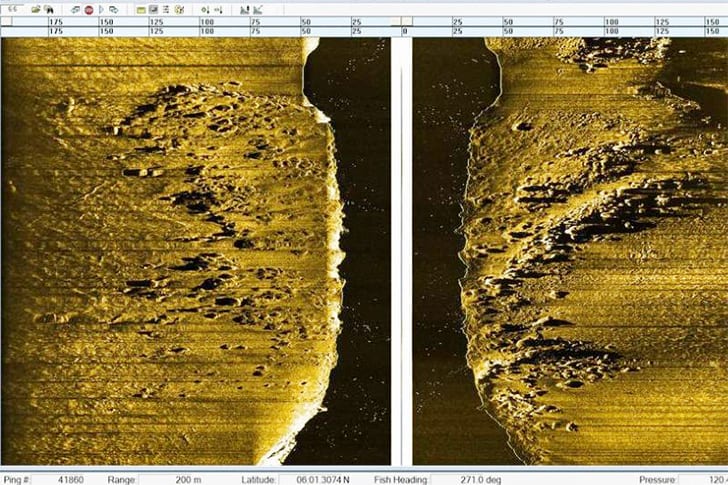Click the second chart measurement icon
The width and height of the screenshot is (728, 485).
coord(258,9)
